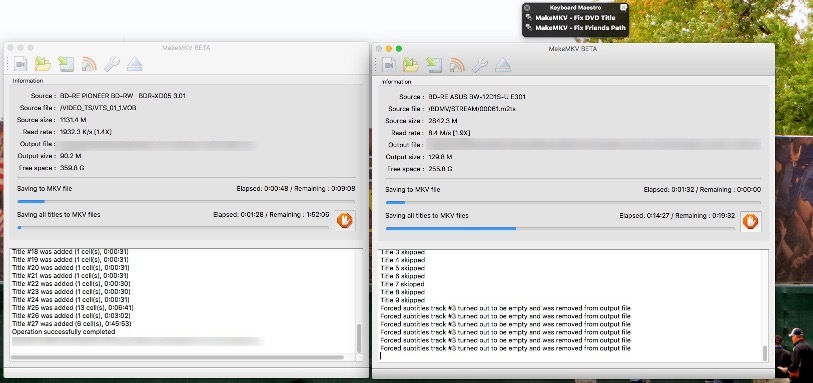Click left window all titles progress bar
The image size is (813, 383).
click(173, 227)
